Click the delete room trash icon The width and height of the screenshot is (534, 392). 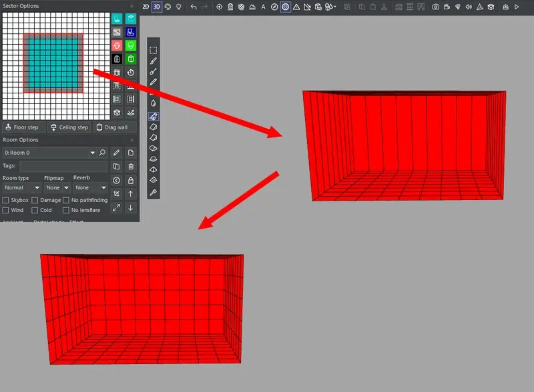pyautogui.click(x=131, y=166)
